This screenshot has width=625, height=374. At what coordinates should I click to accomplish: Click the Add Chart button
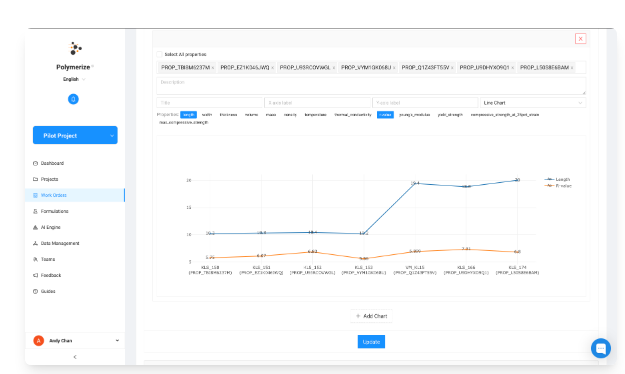(x=371, y=316)
